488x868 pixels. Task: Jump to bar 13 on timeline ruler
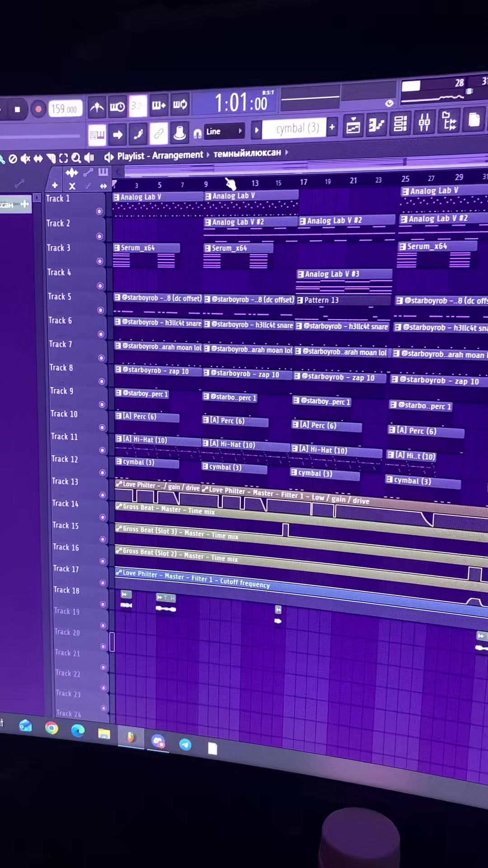(255, 183)
